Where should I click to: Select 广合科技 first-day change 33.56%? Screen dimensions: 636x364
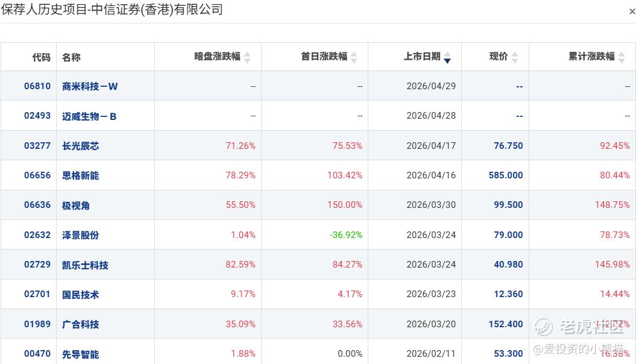[x=347, y=324]
